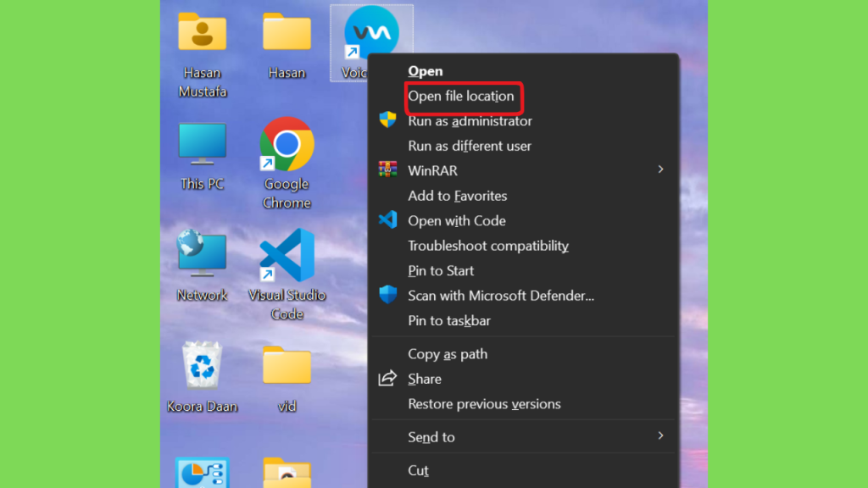Choose Troubleshoot compatibility
868x488 pixels.
pyautogui.click(x=488, y=246)
